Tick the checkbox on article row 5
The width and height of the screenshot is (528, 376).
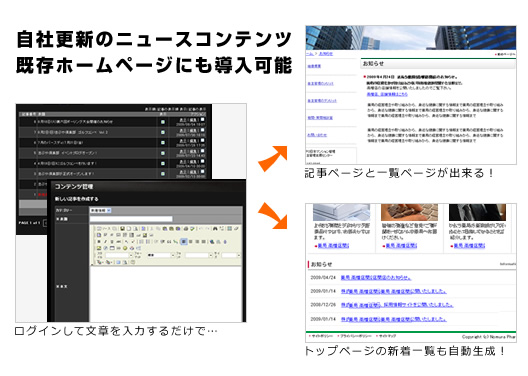click(x=202, y=151)
